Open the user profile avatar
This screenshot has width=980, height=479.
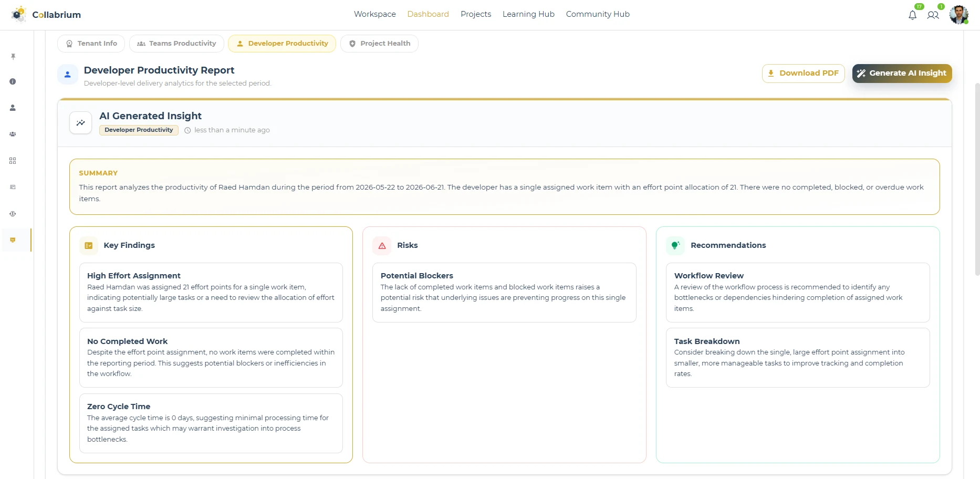click(959, 15)
